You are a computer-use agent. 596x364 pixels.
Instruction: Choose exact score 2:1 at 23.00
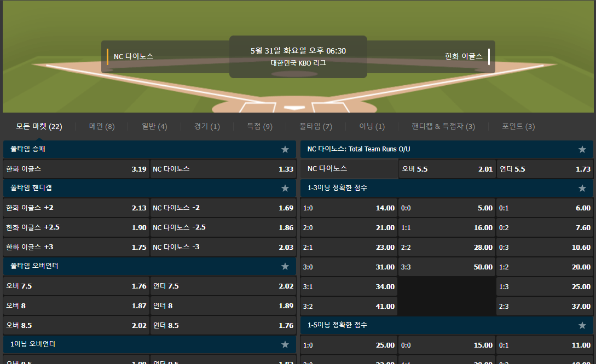pyautogui.click(x=349, y=247)
